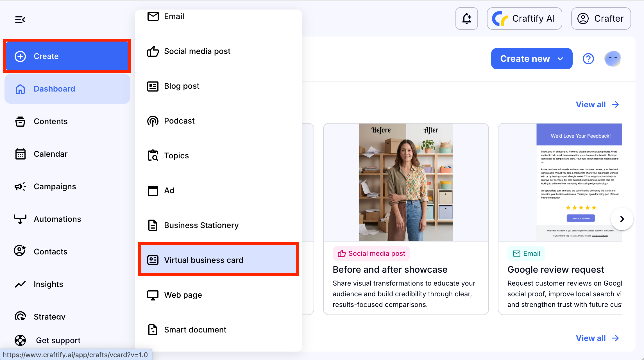Expand the Create new dropdown
This screenshot has width=644, height=360.
[x=531, y=59]
